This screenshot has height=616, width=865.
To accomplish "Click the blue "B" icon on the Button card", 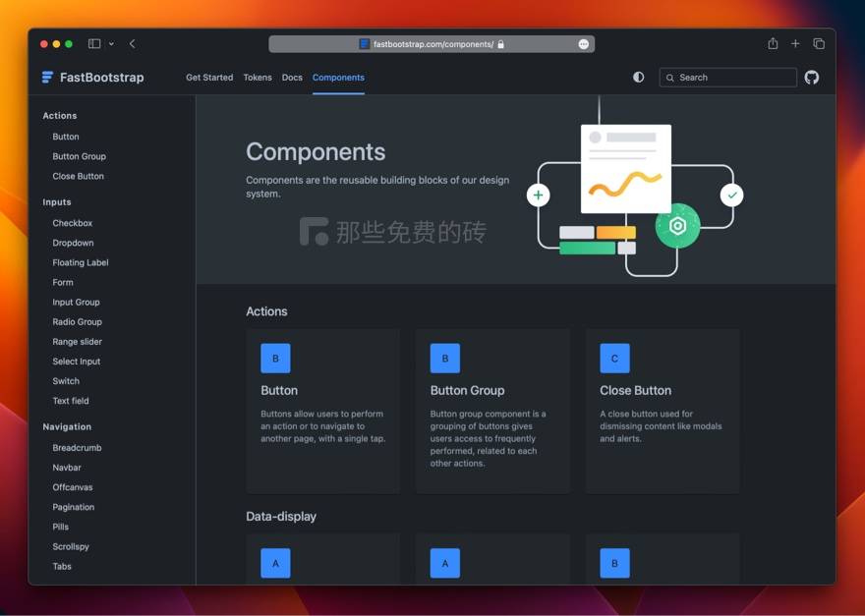I will tap(275, 358).
